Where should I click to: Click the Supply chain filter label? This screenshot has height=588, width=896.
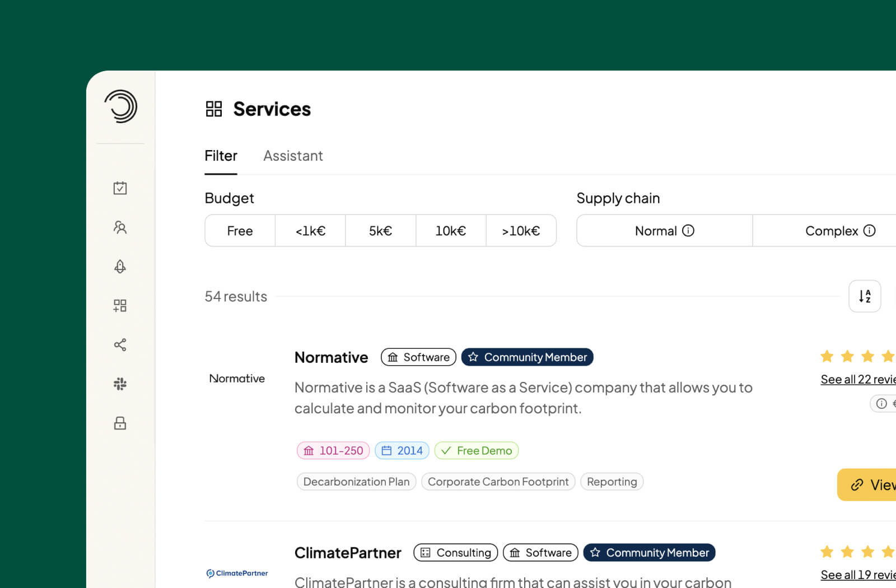coord(618,198)
